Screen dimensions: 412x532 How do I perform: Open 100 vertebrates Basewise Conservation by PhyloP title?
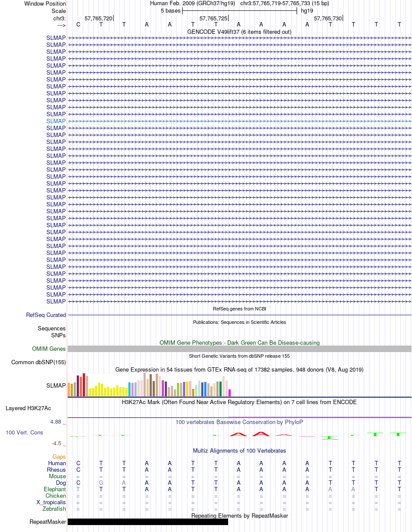(x=239, y=422)
